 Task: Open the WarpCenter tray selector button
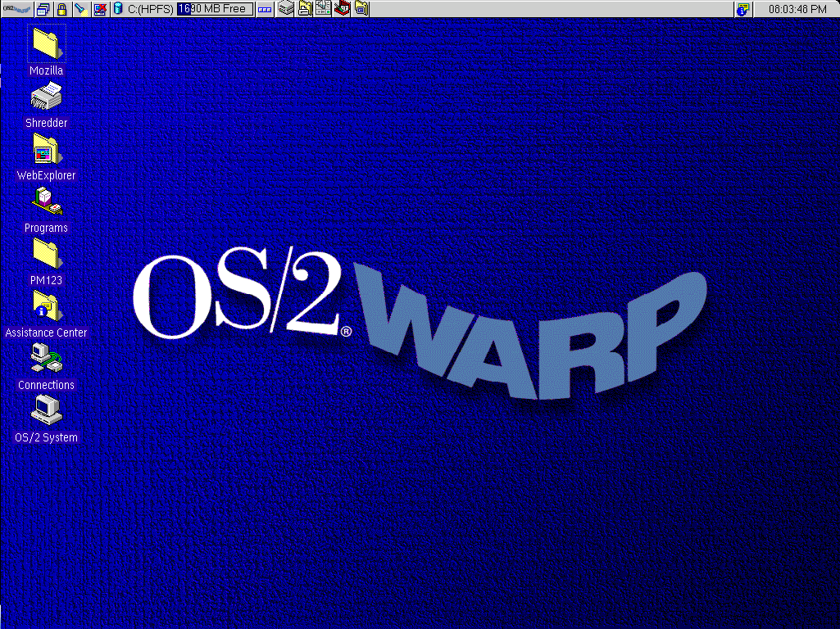tap(266, 9)
